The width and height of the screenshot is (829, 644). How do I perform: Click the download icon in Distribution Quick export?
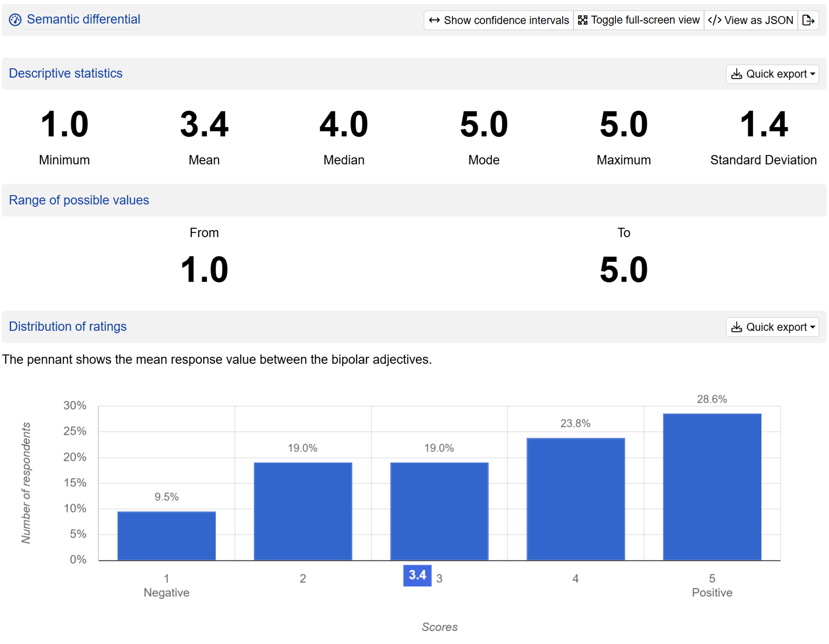click(736, 327)
